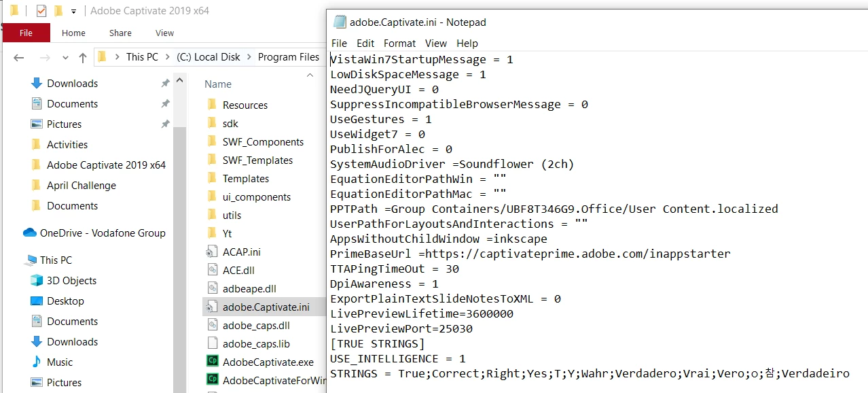Open pinned Documents in quick access
The image size is (868, 393).
[72, 104]
